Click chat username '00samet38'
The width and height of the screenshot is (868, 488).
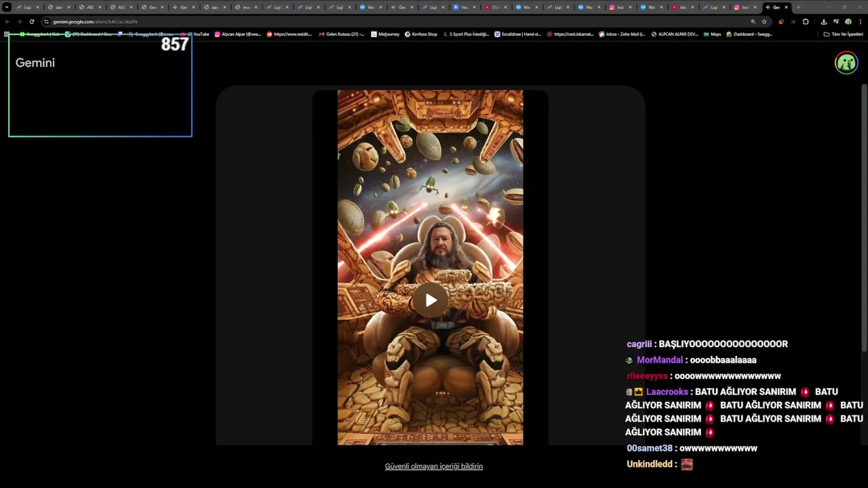point(650,448)
